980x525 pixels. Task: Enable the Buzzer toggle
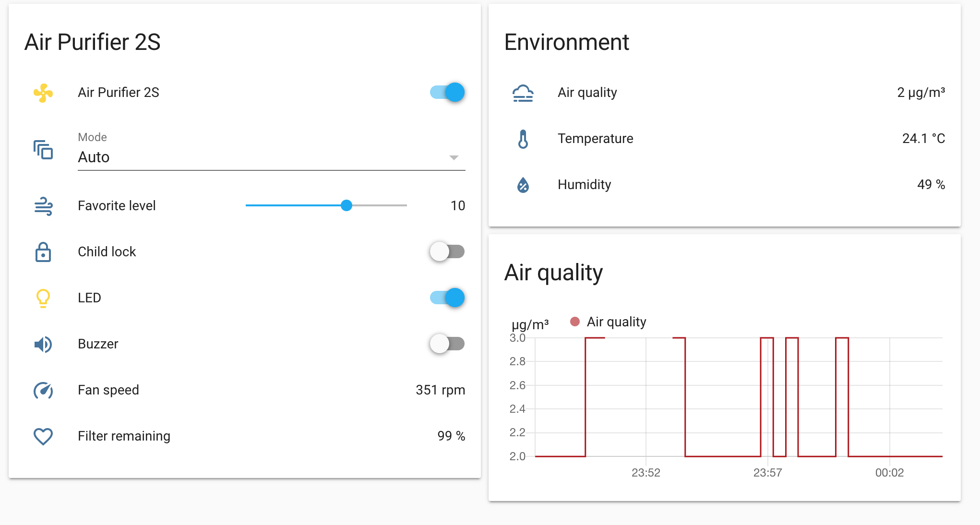(447, 344)
